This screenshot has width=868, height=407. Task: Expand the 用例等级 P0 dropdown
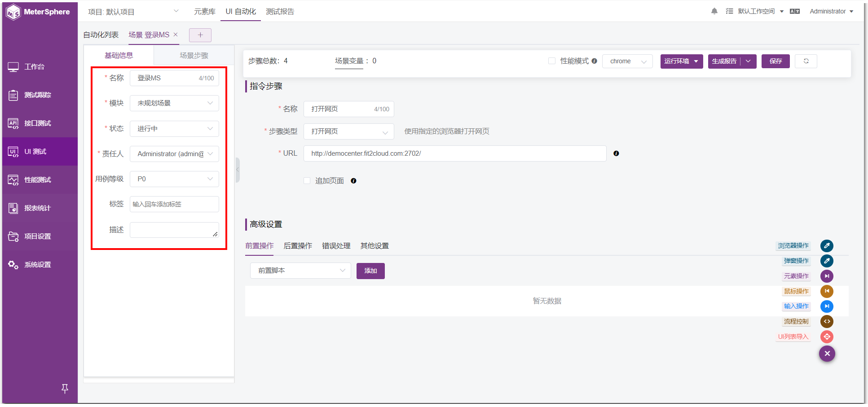pyautogui.click(x=174, y=179)
